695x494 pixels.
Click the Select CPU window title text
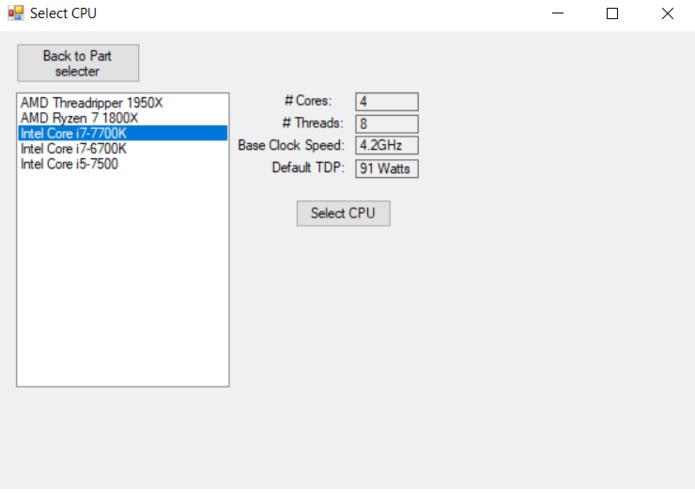pyautogui.click(x=63, y=13)
